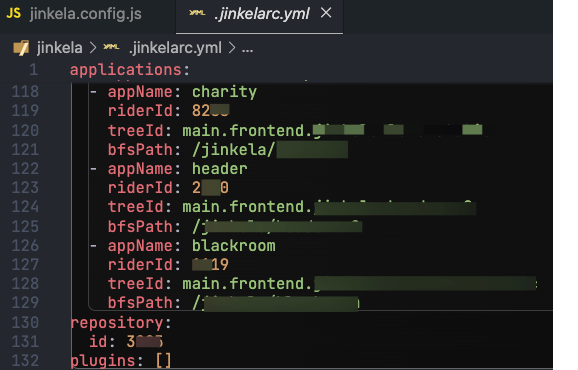Open the .jinkelarc.yml breadcrumb item
This screenshot has width=578, height=370.
(175, 48)
